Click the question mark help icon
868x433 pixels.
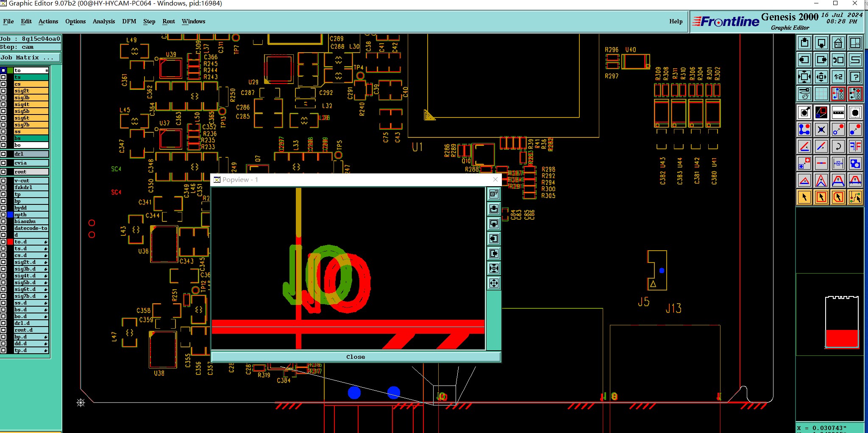[855, 77]
